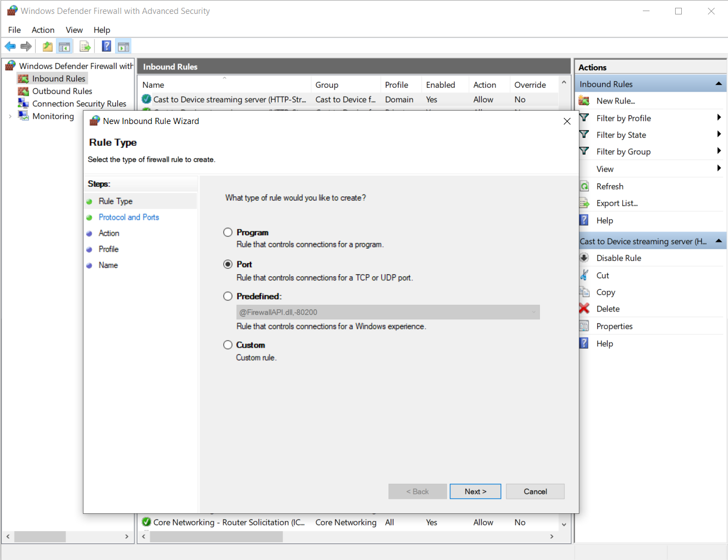Click Help icon under Cast to Device actions

click(x=584, y=343)
